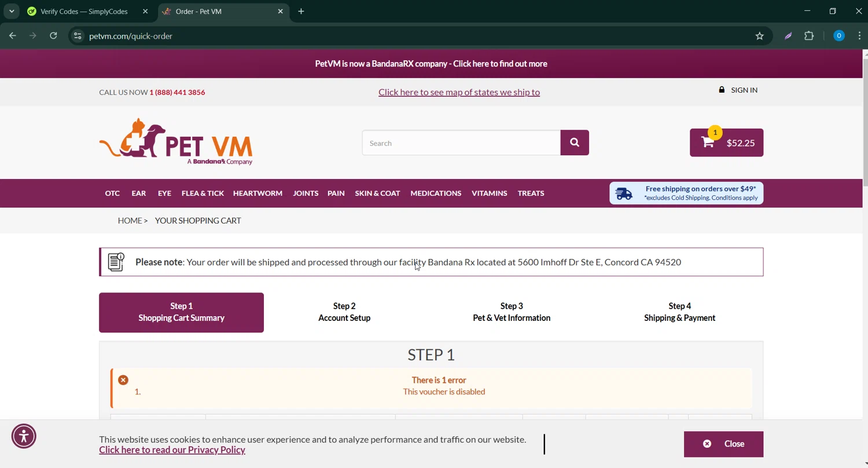Click the search magnifier button
The image size is (868, 468).
click(x=574, y=142)
